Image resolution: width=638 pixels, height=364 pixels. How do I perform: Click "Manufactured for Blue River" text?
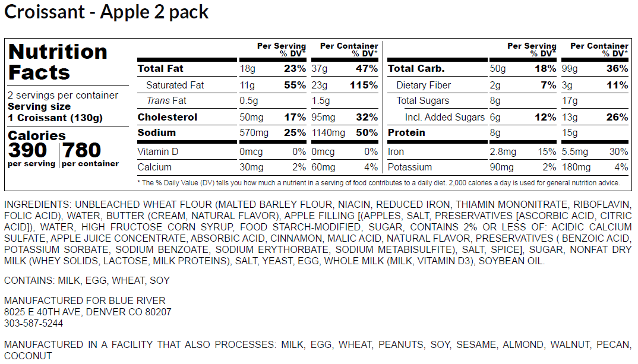84,300
